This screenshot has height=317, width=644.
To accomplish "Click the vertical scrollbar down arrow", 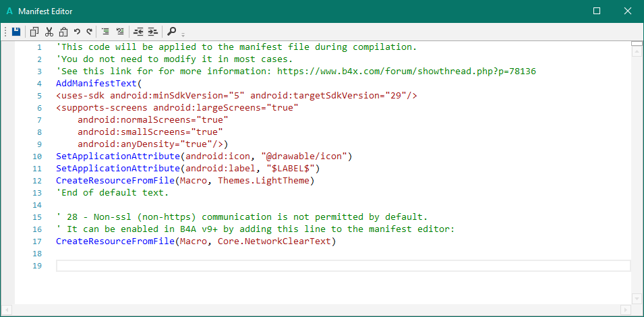I will [637, 298].
